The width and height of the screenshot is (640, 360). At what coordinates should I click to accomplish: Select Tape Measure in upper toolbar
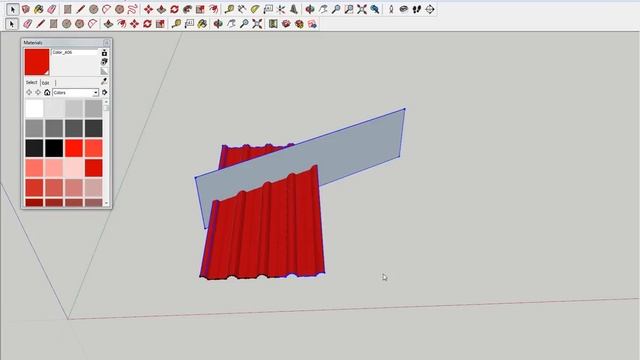229,9
